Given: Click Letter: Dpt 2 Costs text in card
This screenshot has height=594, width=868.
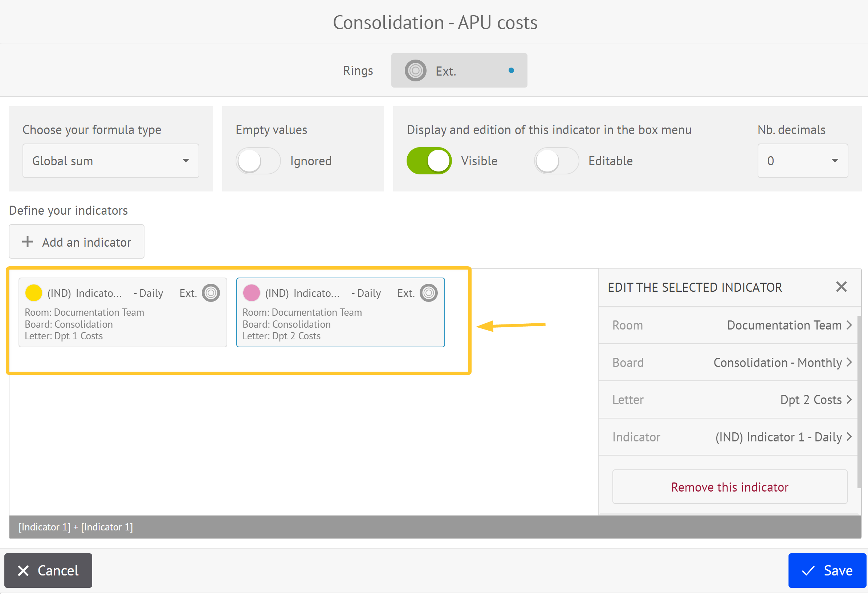Looking at the screenshot, I should tap(282, 336).
